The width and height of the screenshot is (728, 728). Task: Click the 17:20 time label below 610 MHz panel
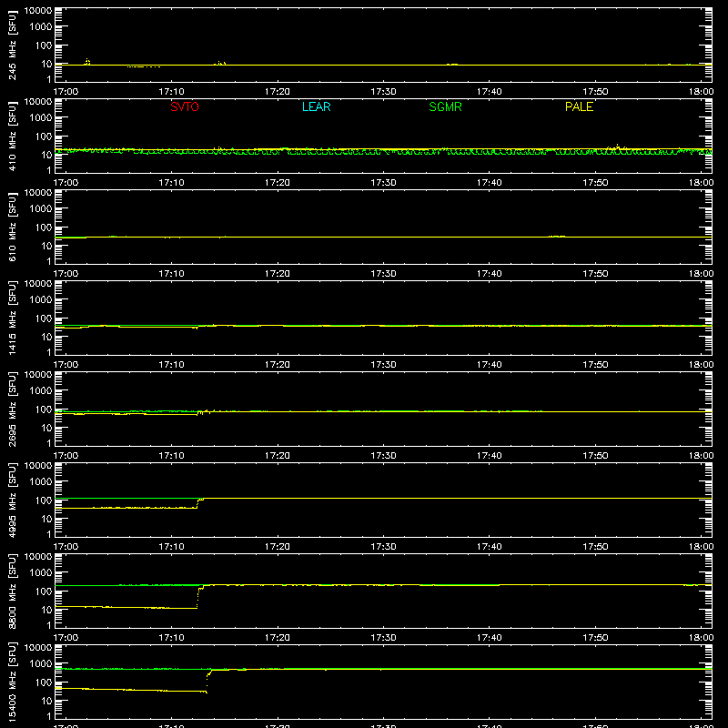tap(278, 274)
